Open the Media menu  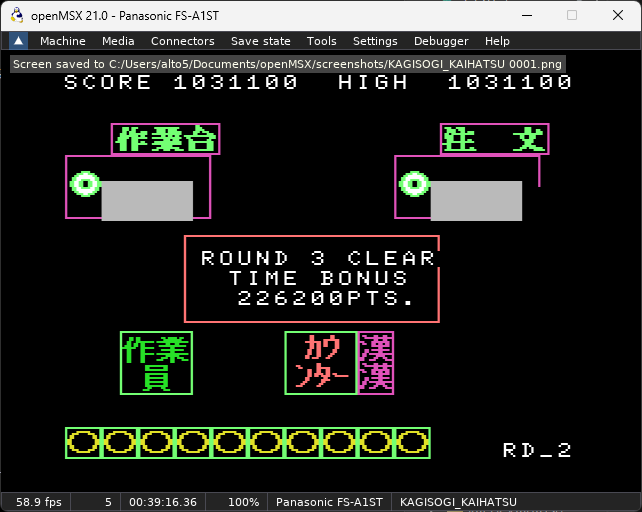pos(118,41)
